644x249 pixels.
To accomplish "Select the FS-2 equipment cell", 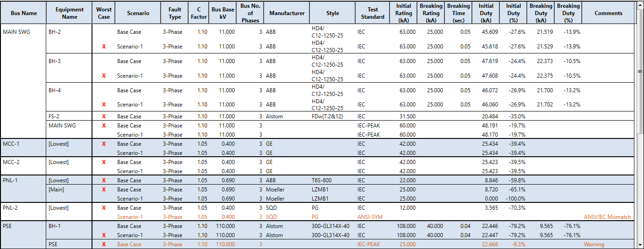I will tap(70, 116).
